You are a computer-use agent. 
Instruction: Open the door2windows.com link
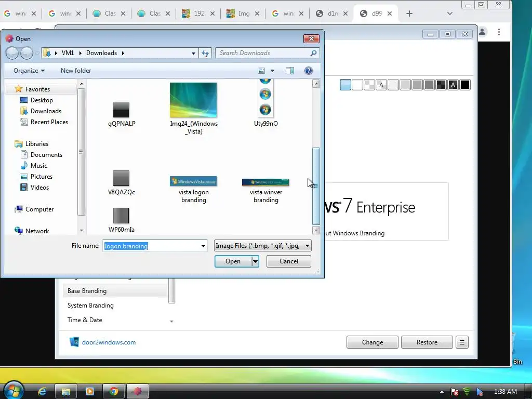[x=109, y=342]
